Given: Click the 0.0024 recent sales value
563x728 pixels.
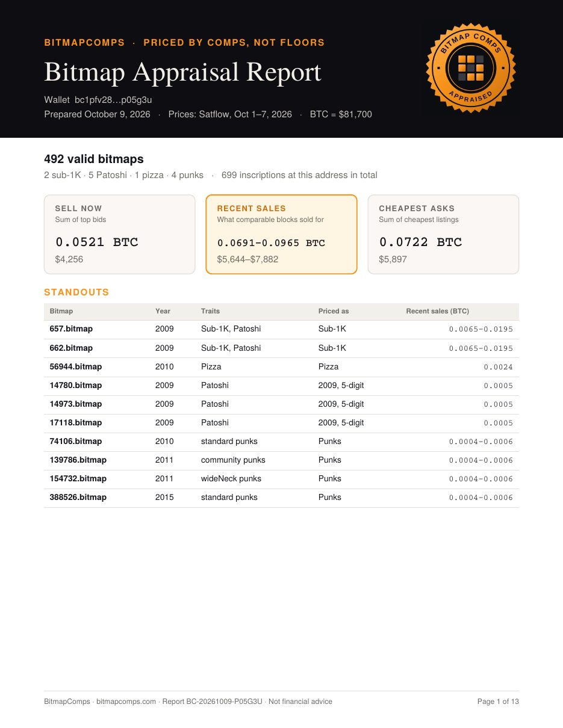Looking at the screenshot, I should [x=498, y=367].
